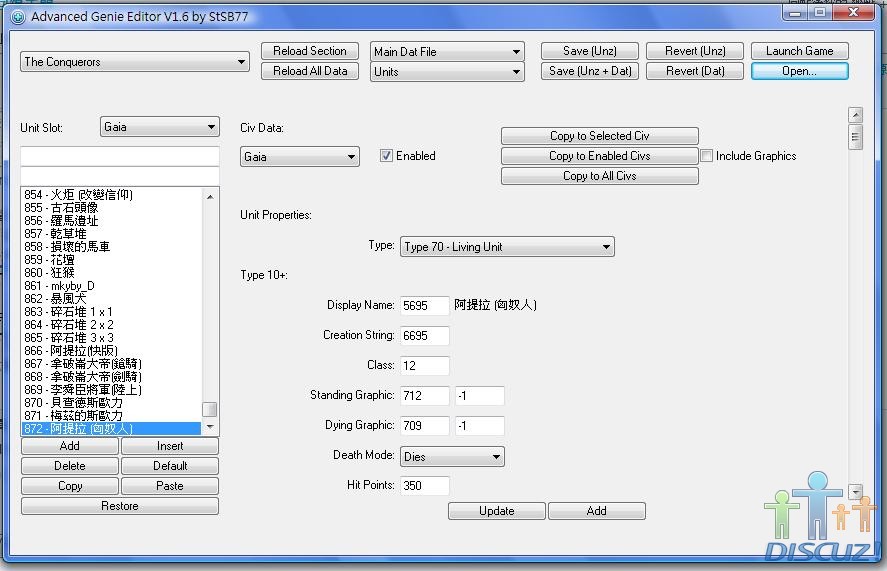887x571 pixels.
Task: Click the Save (Unz + Dat) button
Action: (590, 71)
